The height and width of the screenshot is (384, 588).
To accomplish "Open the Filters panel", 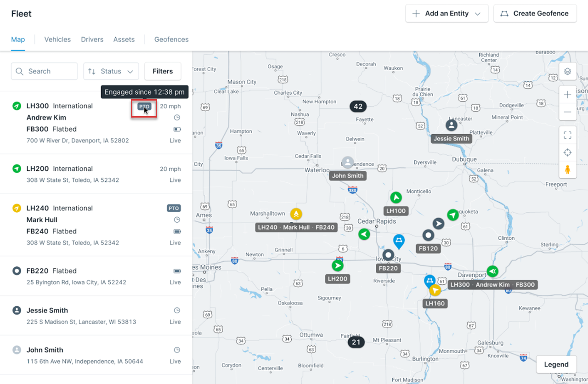I will 163,71.
